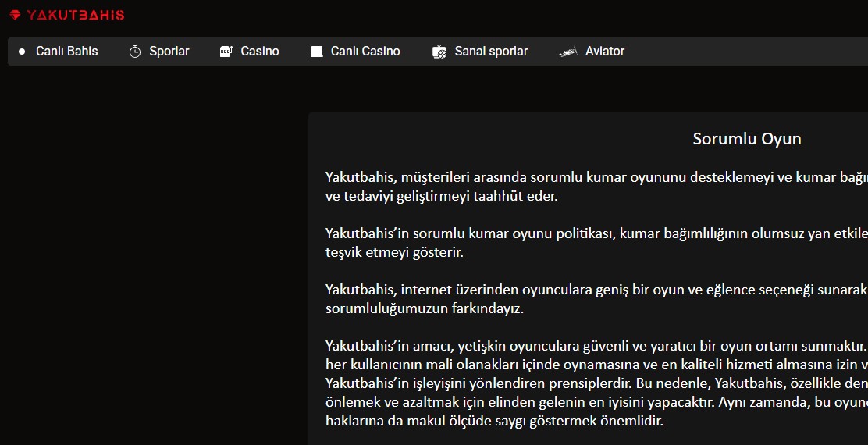Click paragraph starting 'Yakutbahis, internet üzerinden oyunculara'
868x445 pixels.
[x=596, y=298]
